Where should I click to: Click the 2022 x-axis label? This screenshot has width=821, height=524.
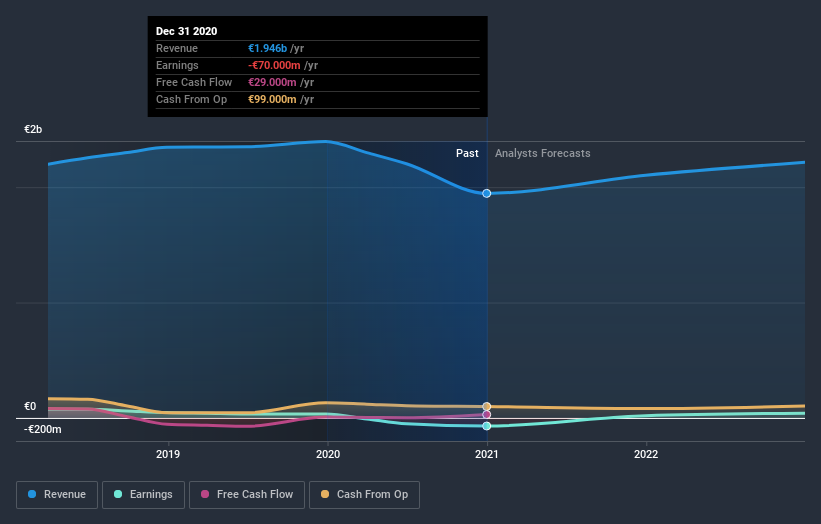pos(646,454)
